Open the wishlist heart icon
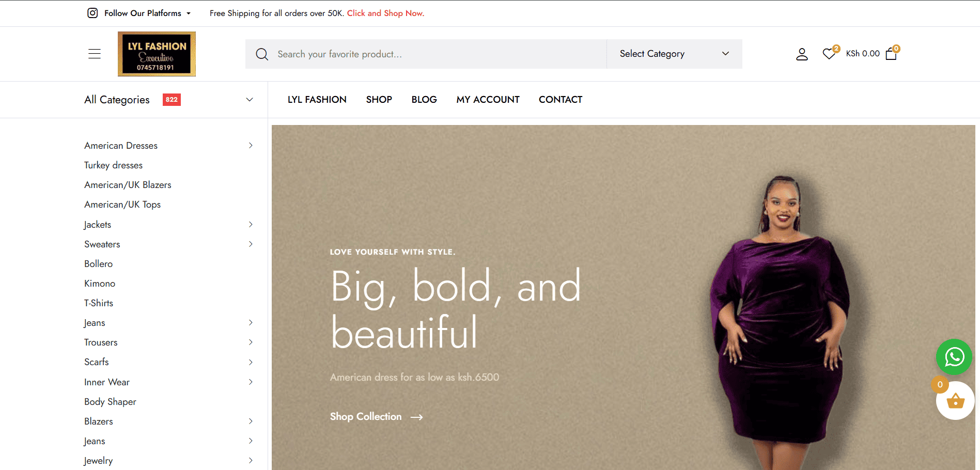This screenshot has width=980, height=470. [x=829, y=54]
